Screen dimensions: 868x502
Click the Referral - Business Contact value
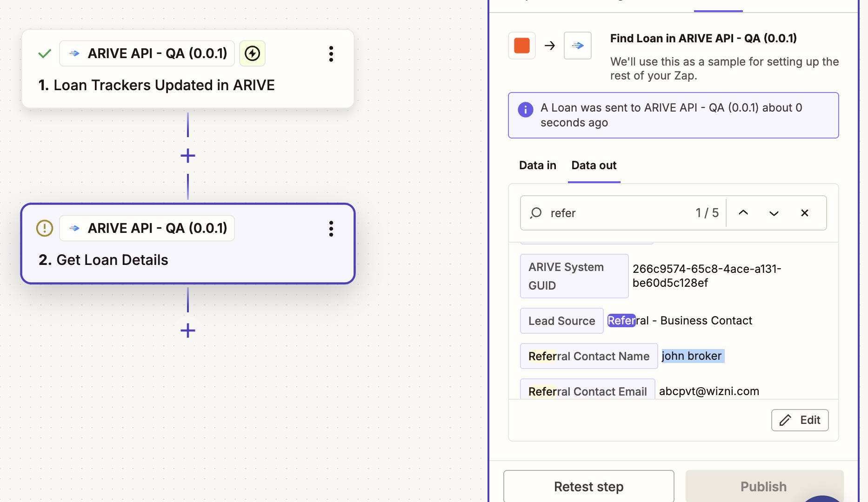tap(680, 321)
